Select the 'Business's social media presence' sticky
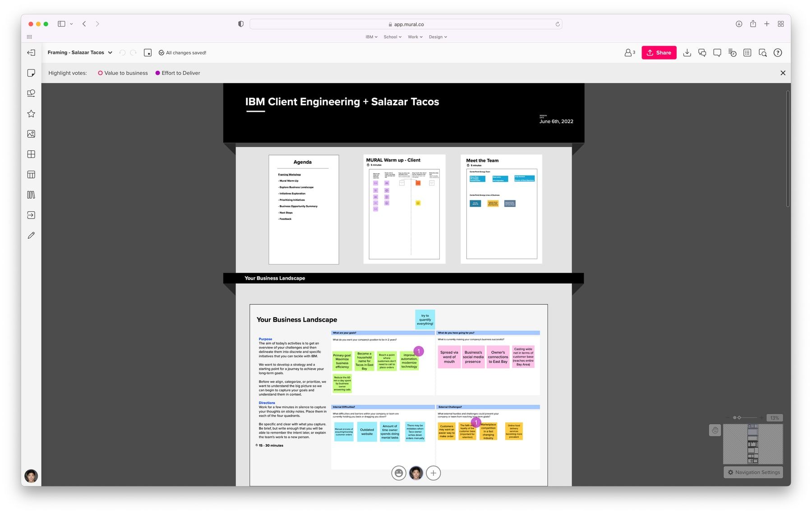 click(473, 357)
